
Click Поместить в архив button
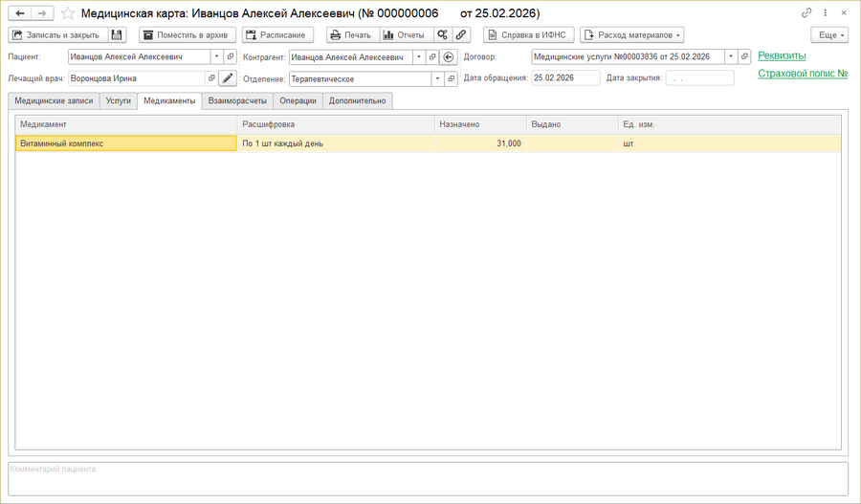(x=188, y=35)
